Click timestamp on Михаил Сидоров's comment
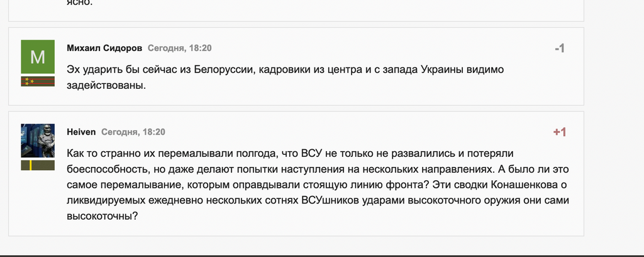644x257 pixels. click(180, 48)
